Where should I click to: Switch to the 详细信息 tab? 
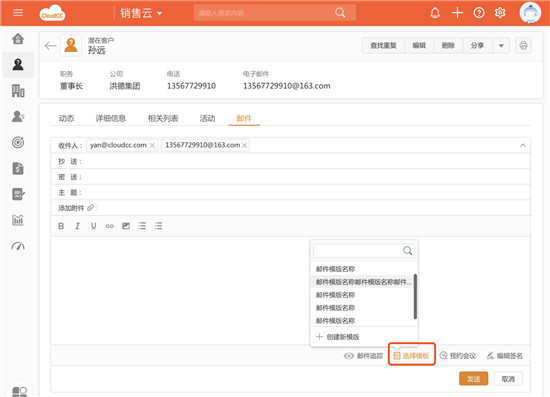click(111, 118)
